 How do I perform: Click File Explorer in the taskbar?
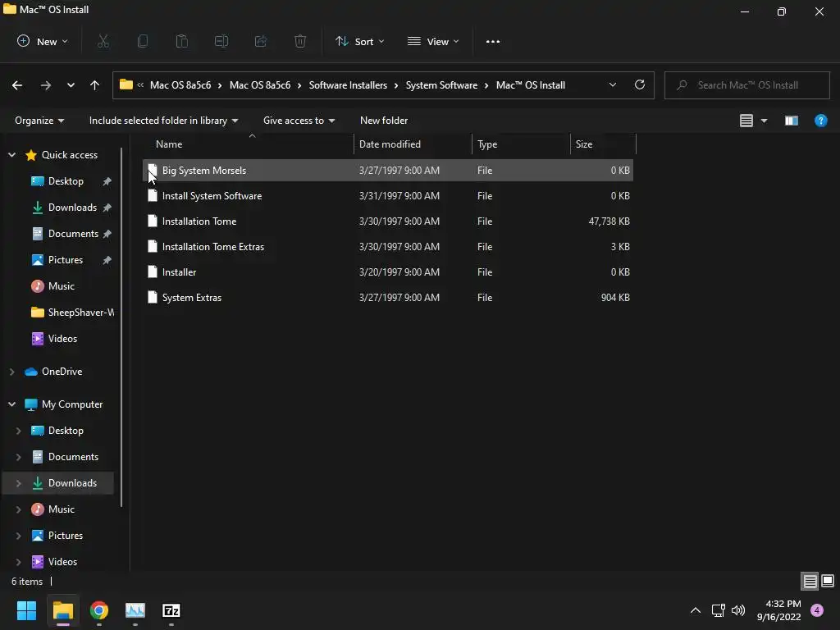[x=62, y=610]
